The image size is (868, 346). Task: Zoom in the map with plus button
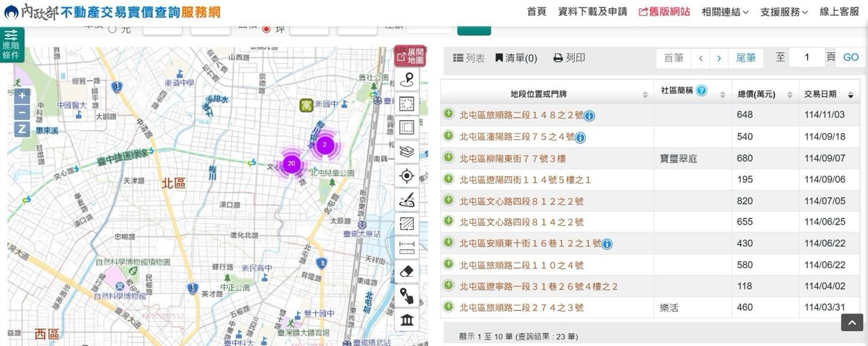[x=22, y=96]
